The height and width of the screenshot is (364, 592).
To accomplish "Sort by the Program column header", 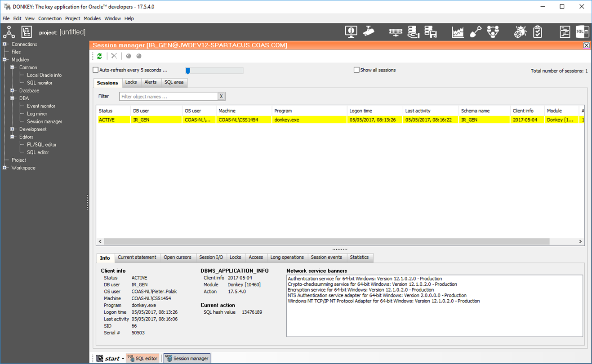I will pos(309,111).
